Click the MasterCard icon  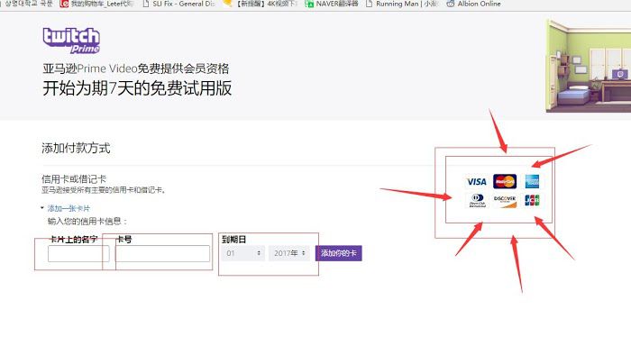pos(505,181)
